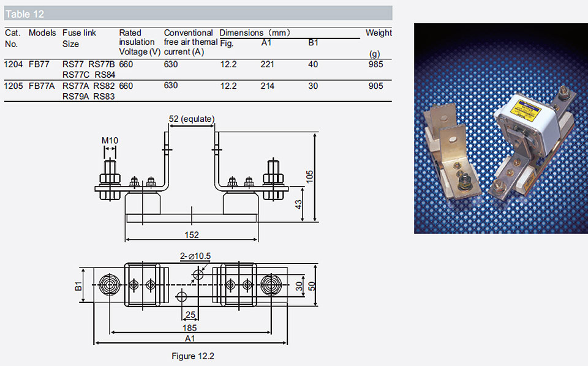Click the fuse holder product photo
Screen dimensions: 588x366
pyautogui.click(x=501, y=129)
